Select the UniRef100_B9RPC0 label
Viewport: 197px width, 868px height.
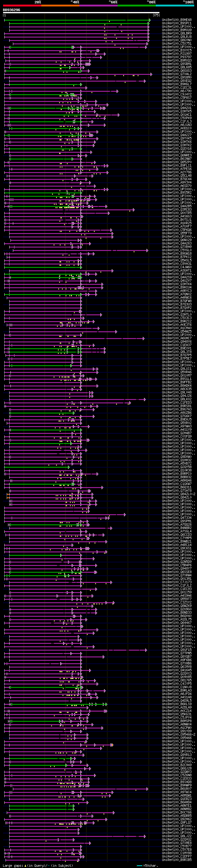tap(177, 474)
